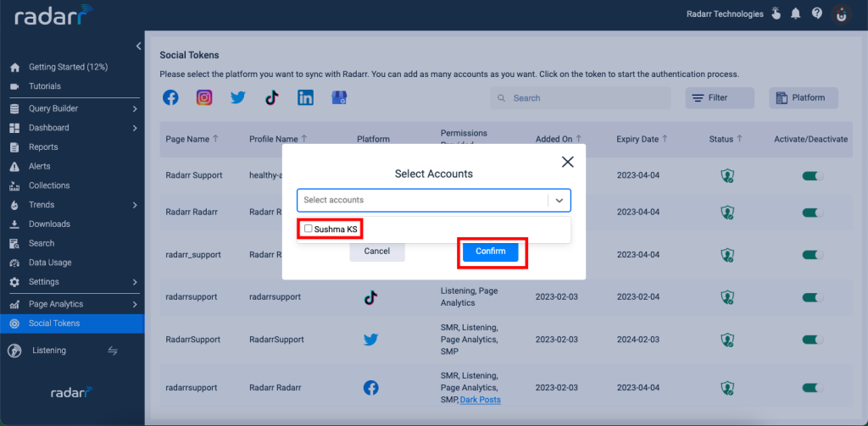Open the user profile avatar

[x=842, y=15]
